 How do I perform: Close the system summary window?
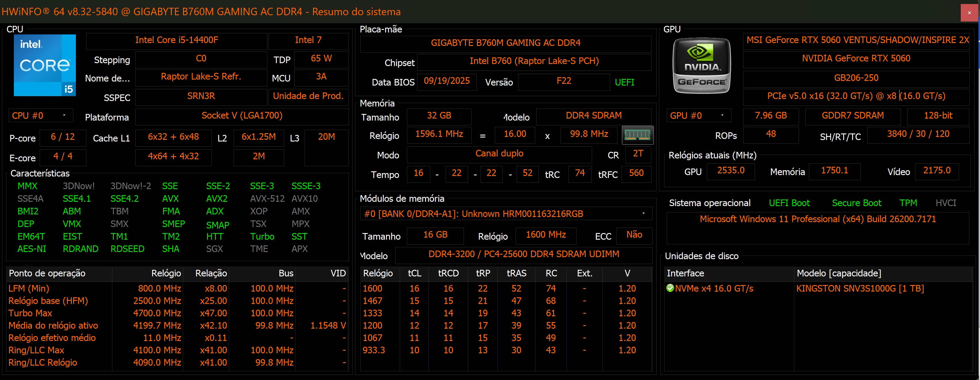point(969,13)
